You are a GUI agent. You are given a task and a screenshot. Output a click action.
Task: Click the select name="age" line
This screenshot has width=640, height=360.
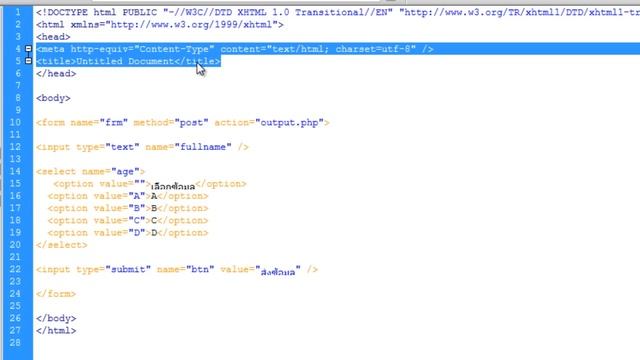[x=90, y=171]
